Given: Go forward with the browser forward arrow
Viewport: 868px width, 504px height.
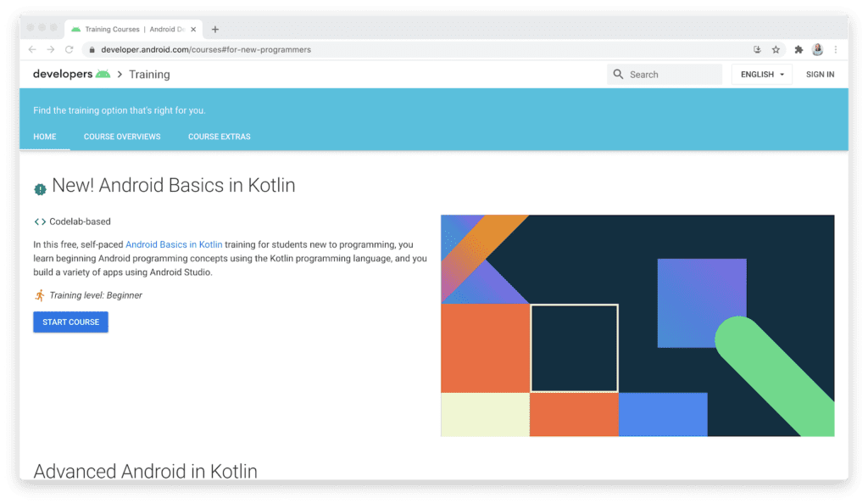Looking at the screenshot, I should (x=51, y=50).
